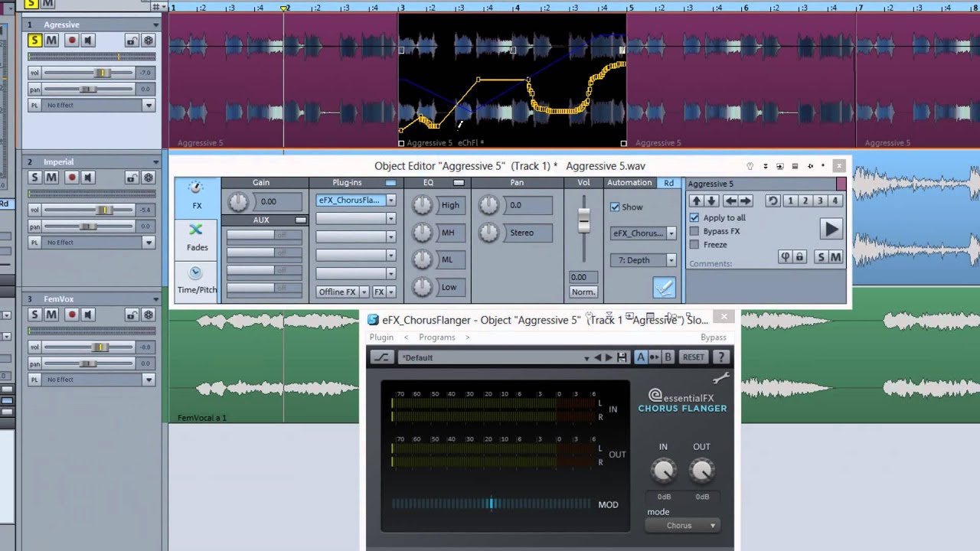Toggle the Rd automation read tab
This screenshot has width=980, height=551.
tap(669, 183)
